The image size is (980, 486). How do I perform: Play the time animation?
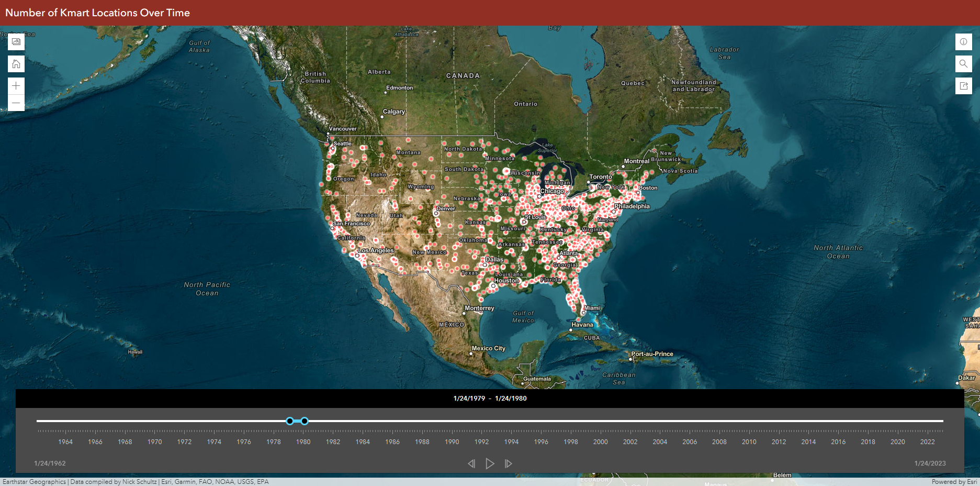coord(490,463)
